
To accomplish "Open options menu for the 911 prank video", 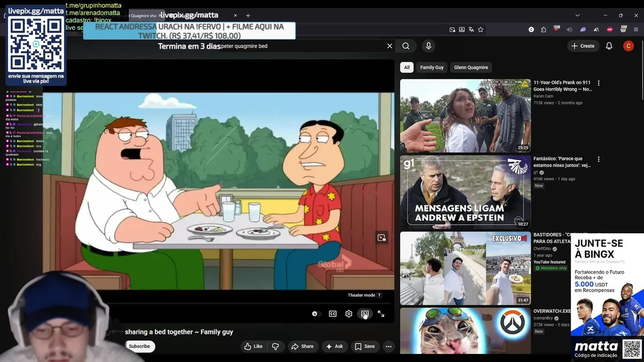I will [599, 83].
